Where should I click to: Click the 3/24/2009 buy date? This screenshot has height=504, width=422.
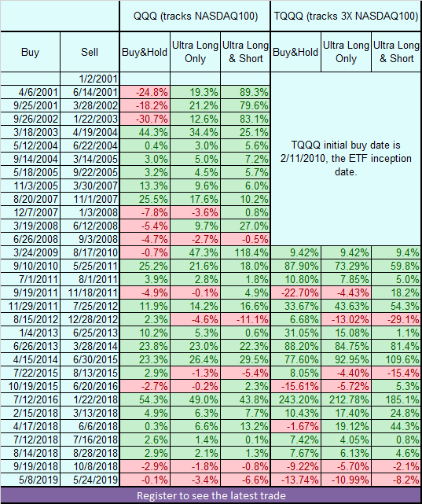(30, 252)
